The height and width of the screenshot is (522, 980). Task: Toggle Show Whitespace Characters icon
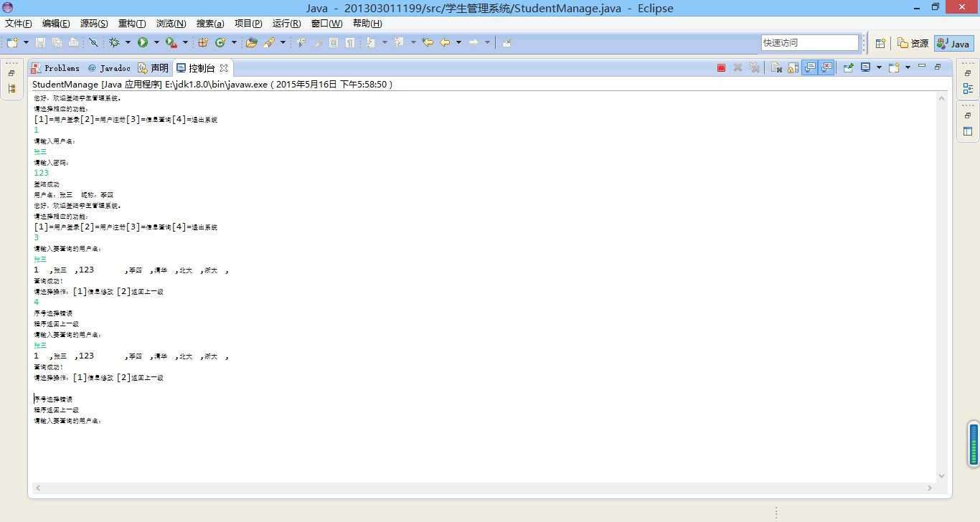click(350, 43)
